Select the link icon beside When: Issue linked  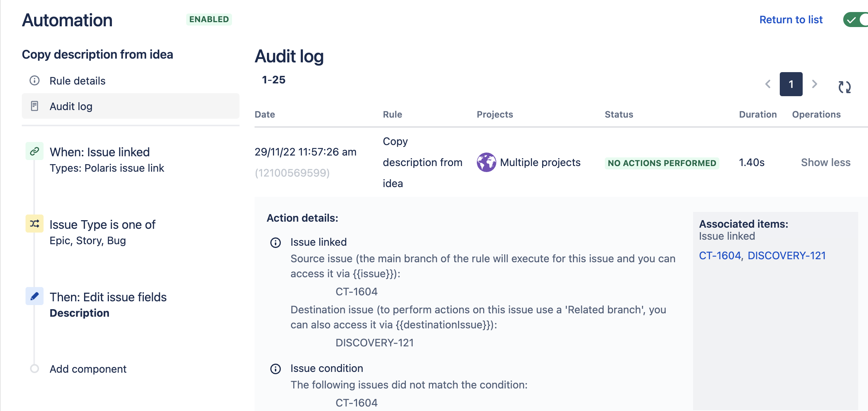click(x=35, y=151)
